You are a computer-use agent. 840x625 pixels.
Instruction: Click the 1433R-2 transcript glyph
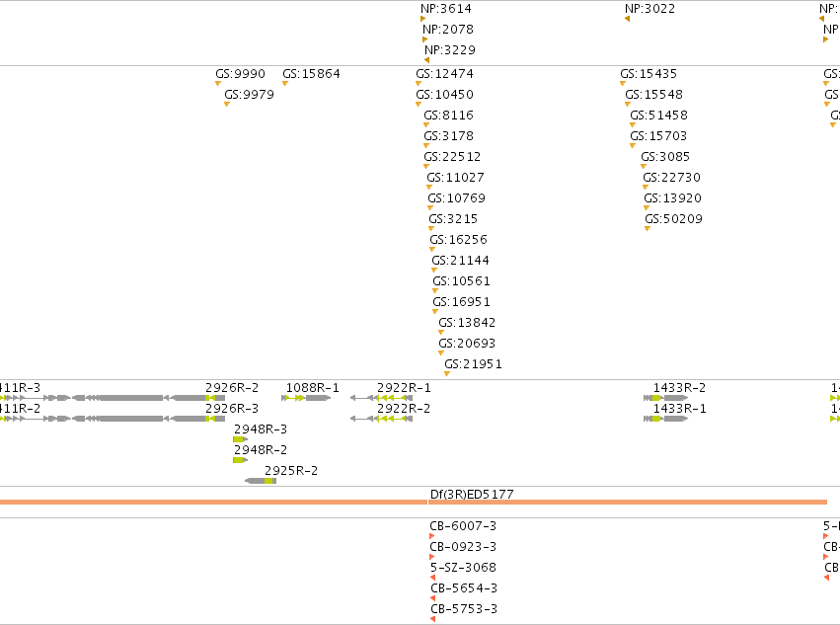point(666,398)
